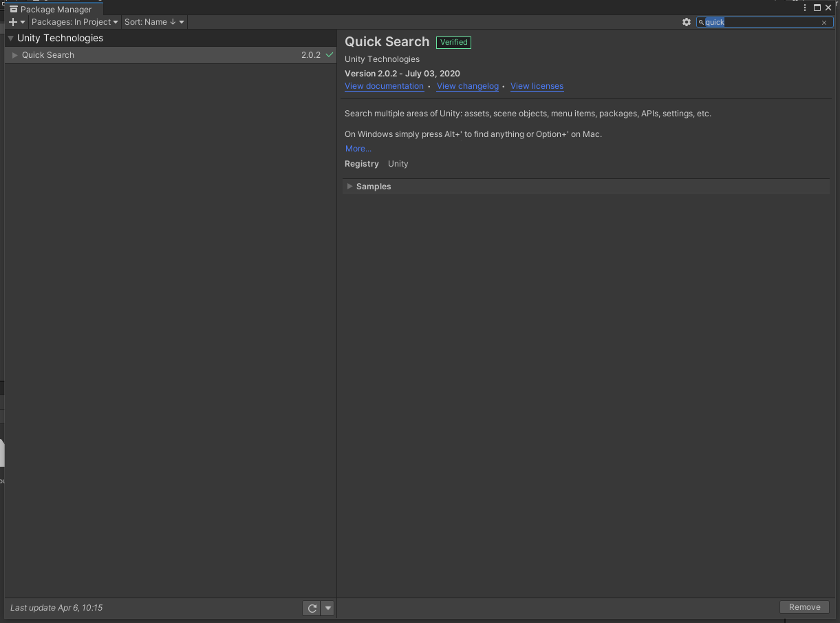Open the View licenses link
Image resolution: width=840 pixels, height=623 pixels.
coord(537,86)
